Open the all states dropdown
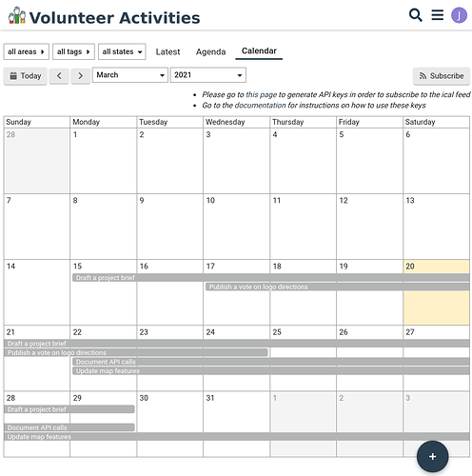472x476 pixels. (122, 51)
